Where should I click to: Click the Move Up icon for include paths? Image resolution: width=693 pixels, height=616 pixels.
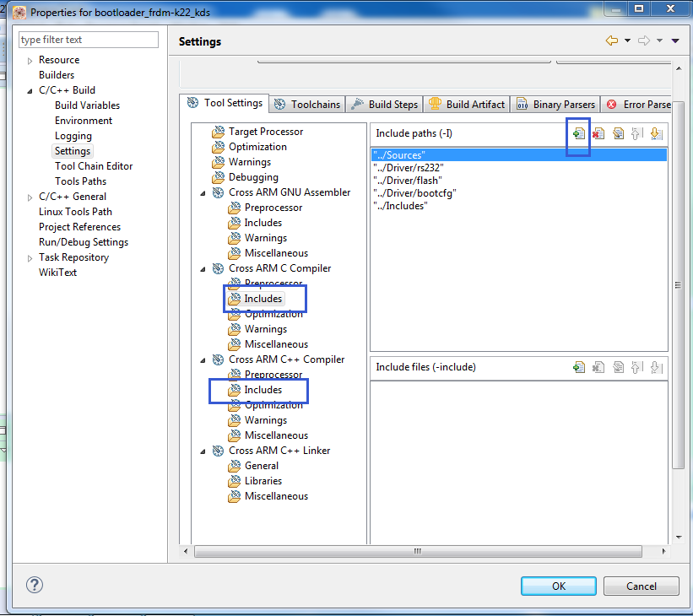637,133
